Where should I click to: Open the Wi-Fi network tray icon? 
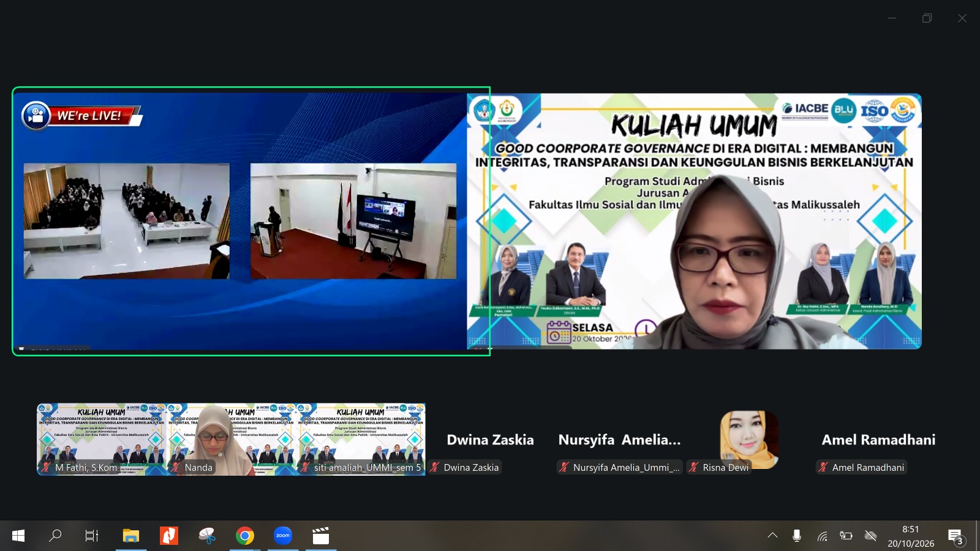pos(823,536)
